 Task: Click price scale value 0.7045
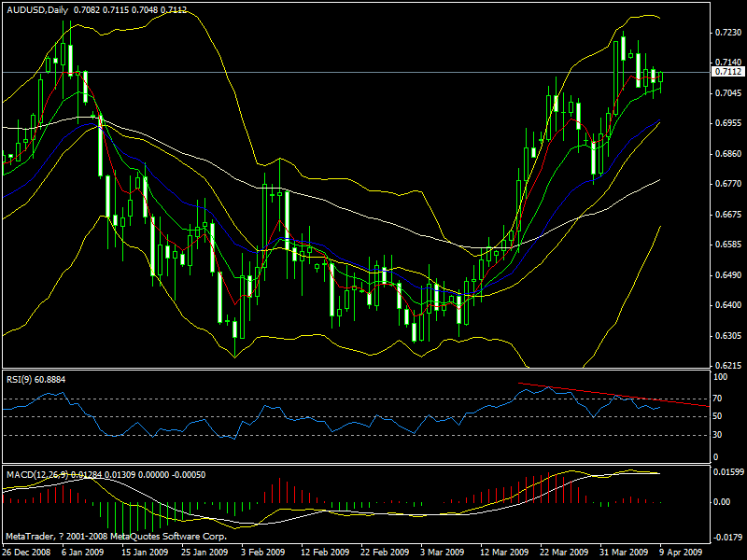728,92
